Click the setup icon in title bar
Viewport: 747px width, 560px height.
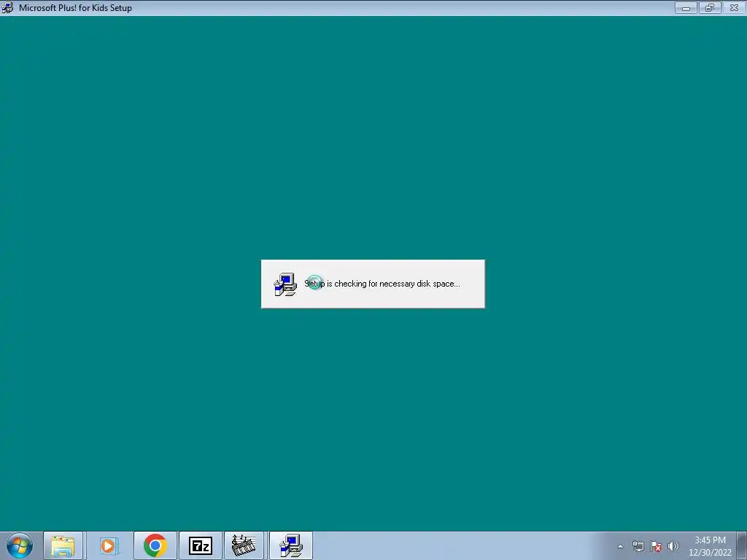[x=7, y=7]
